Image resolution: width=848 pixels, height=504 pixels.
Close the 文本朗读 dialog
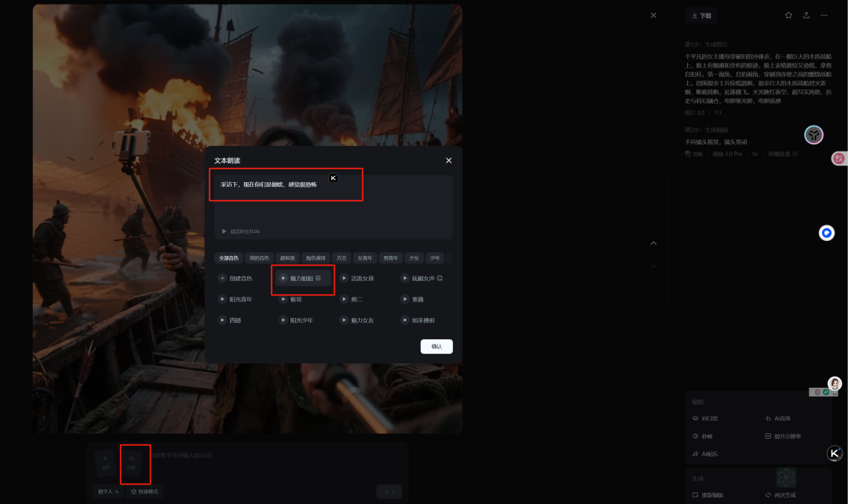[449, 160]
